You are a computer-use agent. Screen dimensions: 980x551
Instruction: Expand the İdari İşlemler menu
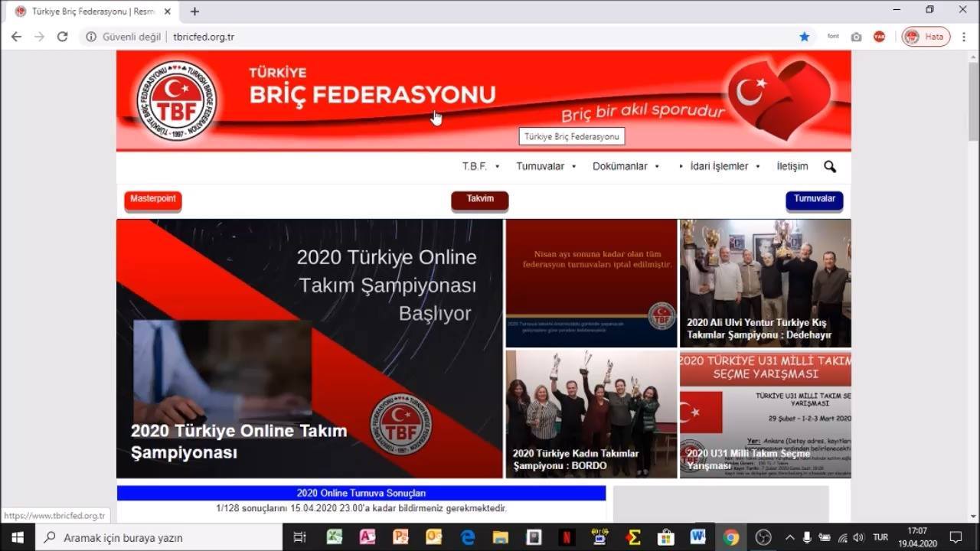720,166
